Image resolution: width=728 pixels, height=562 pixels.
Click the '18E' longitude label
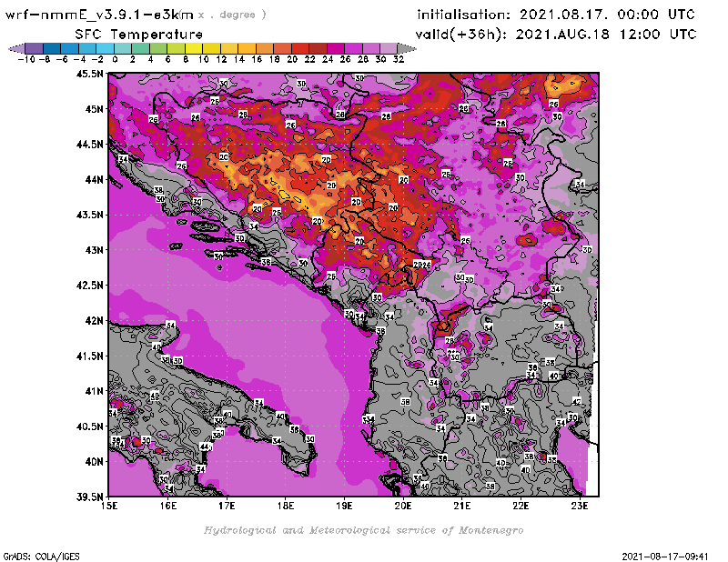(286, 506)
